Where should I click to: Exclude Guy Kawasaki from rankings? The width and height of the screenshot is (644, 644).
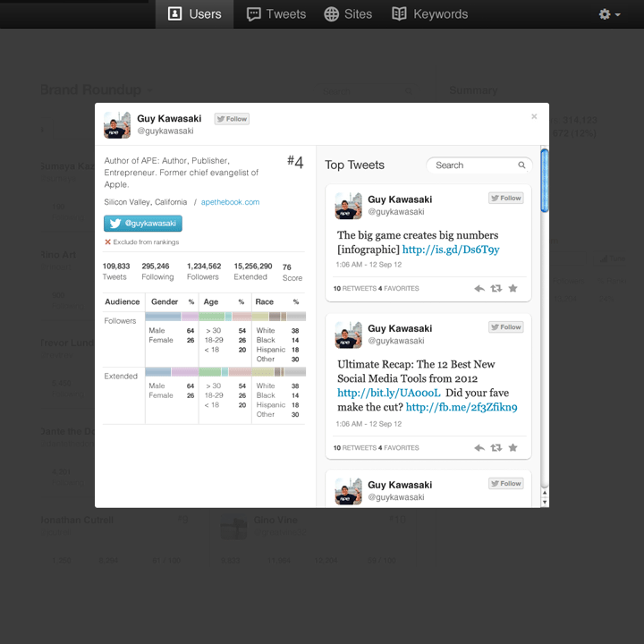141,242
